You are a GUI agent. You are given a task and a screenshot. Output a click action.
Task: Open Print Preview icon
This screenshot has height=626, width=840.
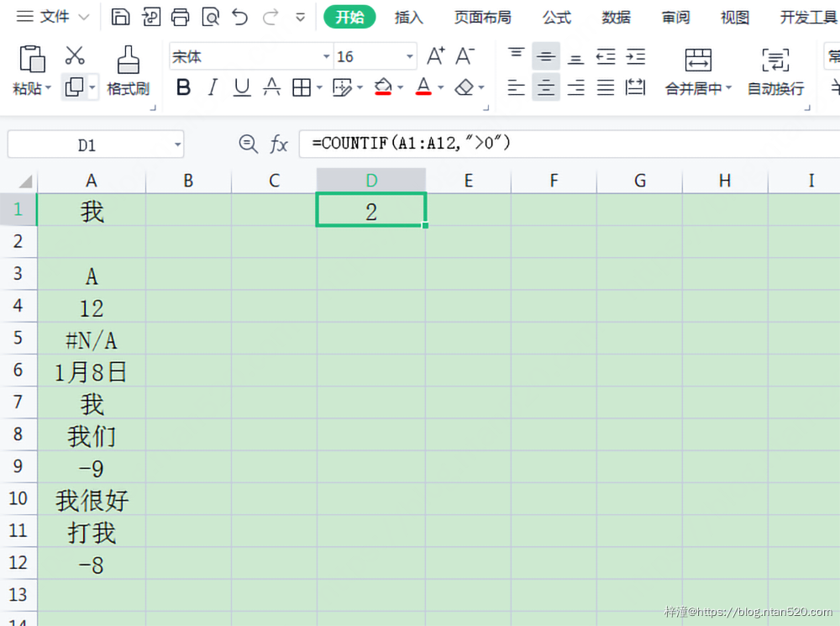211,17
